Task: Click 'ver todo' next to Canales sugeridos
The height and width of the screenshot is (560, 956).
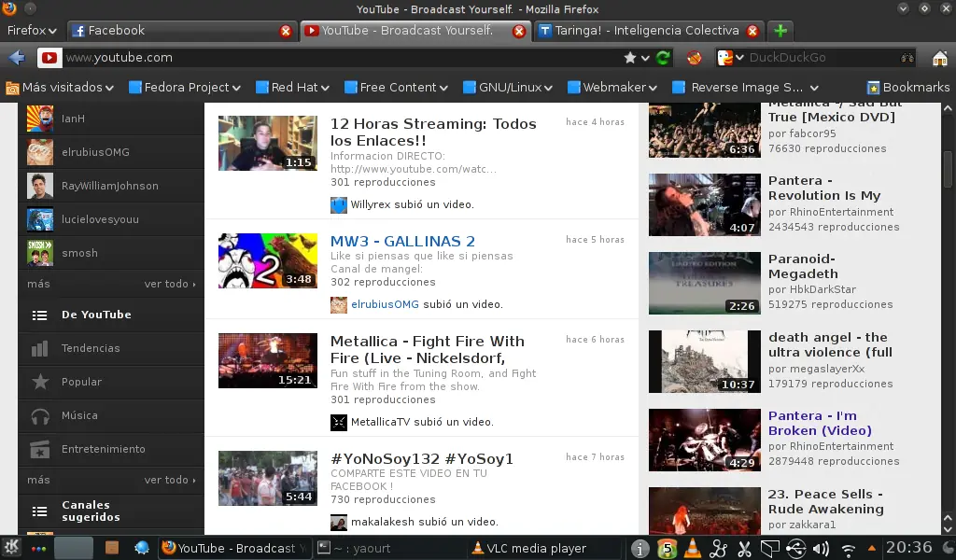Action: (x=168, y=480)
